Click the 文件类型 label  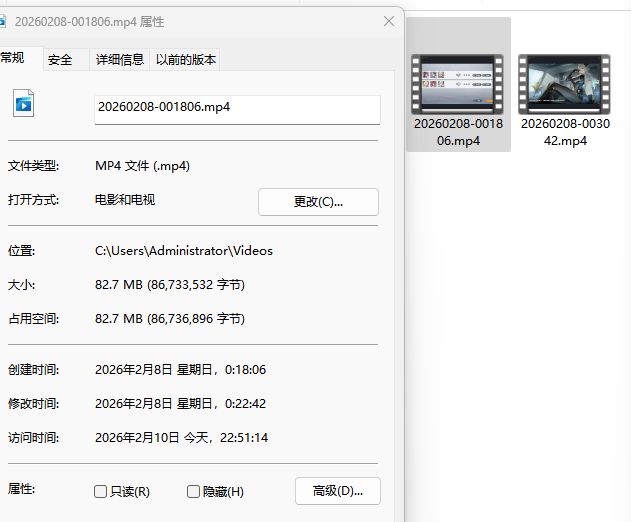click(33, 166)
